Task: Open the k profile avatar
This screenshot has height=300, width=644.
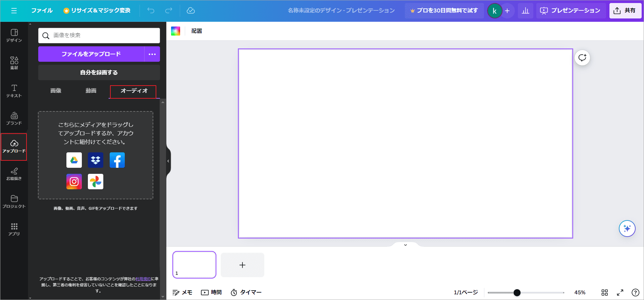Action: pyautogui.click(x=494, y=11)
